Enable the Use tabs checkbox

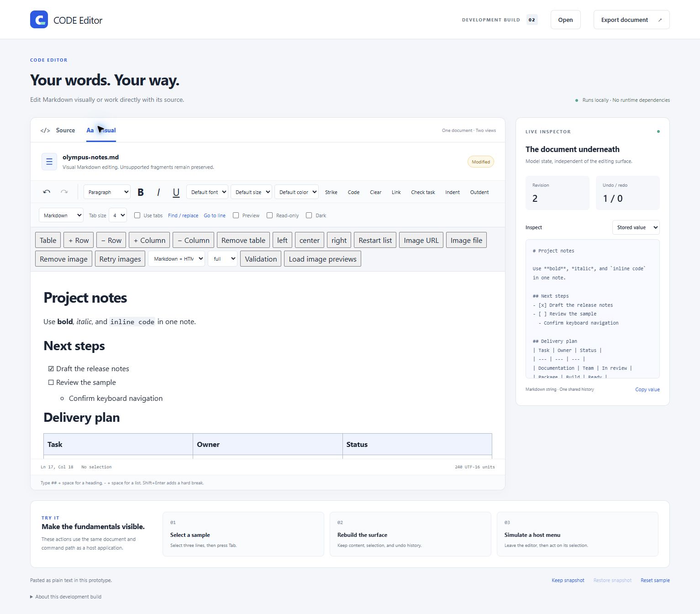[137, 215]
